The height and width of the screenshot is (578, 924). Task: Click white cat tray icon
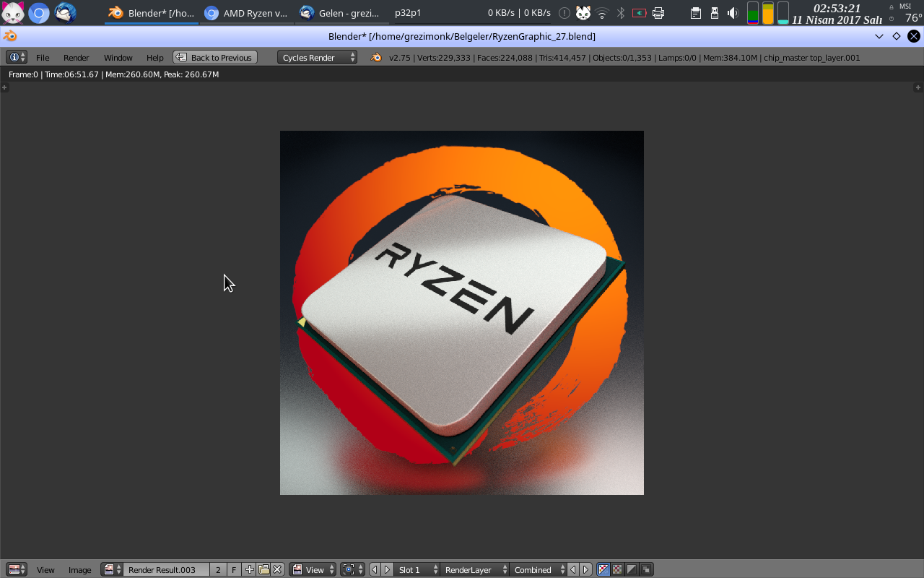583,13
